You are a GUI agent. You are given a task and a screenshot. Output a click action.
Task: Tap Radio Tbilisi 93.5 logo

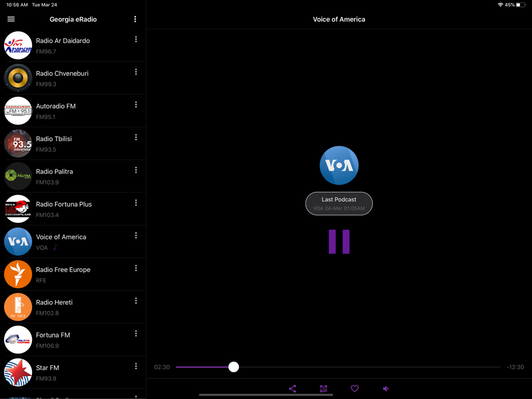click(x=18, y=144)
